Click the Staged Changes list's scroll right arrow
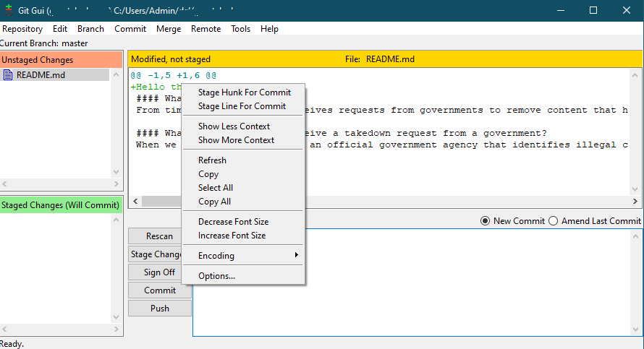The image size is (644, 349). 116,329
